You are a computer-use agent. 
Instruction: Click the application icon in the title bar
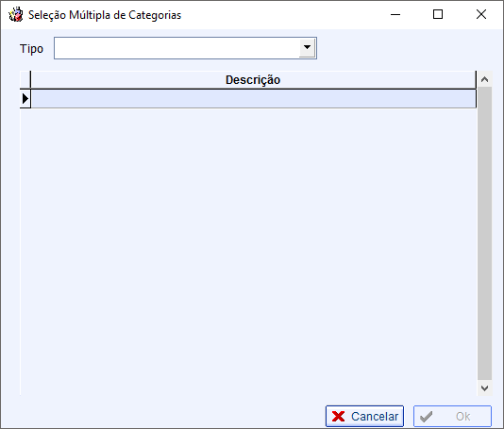15,14
